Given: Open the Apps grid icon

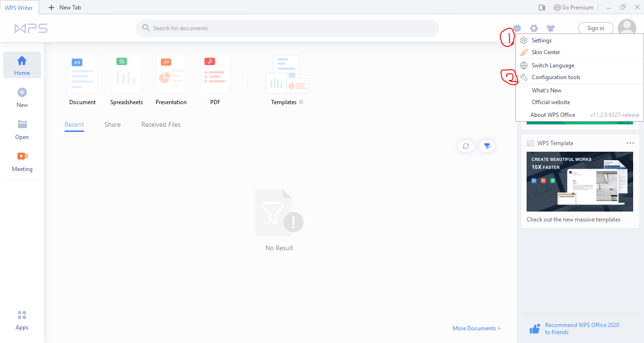Looking at the screenshot, I should coord(22,315).
